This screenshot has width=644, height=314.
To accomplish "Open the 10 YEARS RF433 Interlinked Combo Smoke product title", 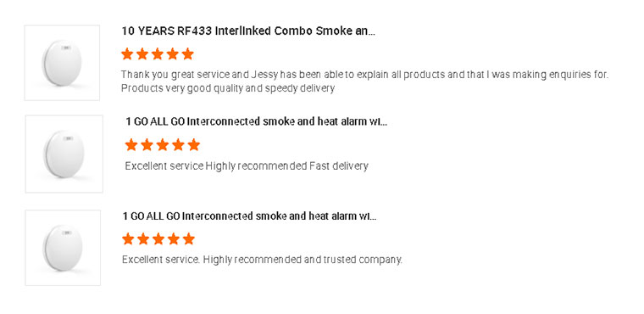I will point(248,31).
